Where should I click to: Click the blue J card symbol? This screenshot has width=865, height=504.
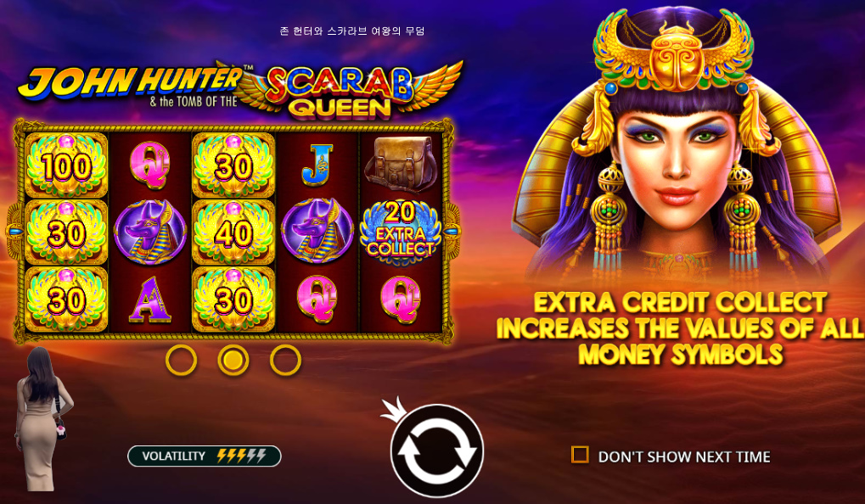317,165
